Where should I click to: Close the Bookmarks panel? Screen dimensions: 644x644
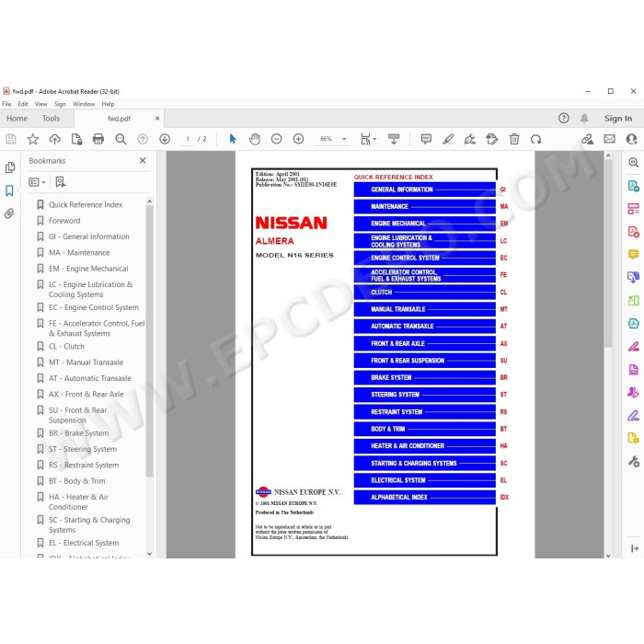tap(143, 161)
